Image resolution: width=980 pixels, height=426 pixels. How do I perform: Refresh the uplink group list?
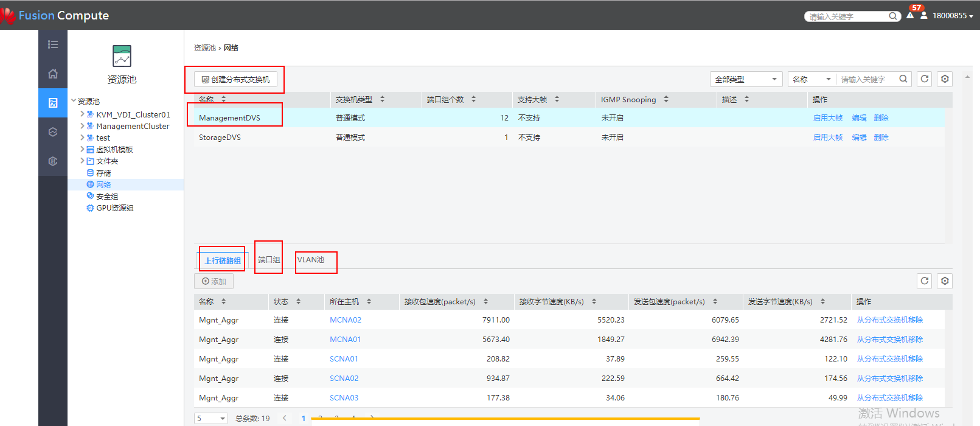[x=925, y=281]
